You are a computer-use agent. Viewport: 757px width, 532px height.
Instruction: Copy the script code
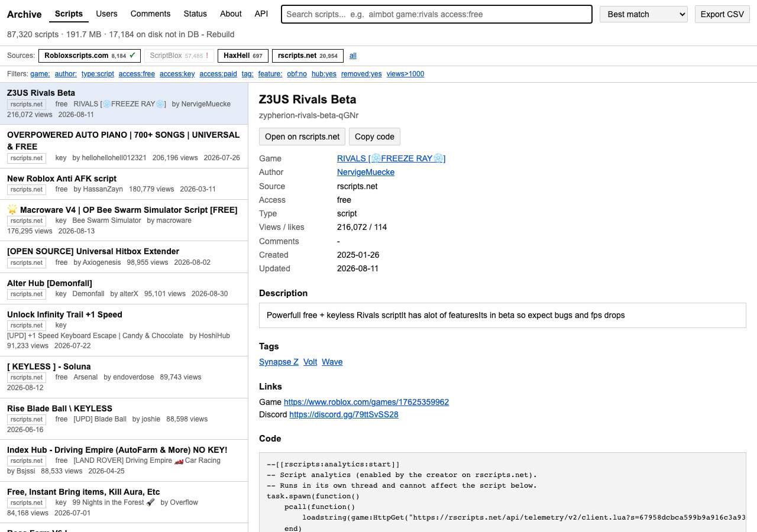pyautogui.click(x=374, y=137)
